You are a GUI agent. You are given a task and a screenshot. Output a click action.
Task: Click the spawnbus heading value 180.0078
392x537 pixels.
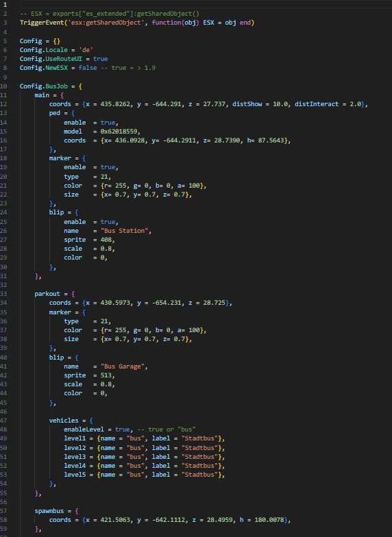[x=269, y=520]
